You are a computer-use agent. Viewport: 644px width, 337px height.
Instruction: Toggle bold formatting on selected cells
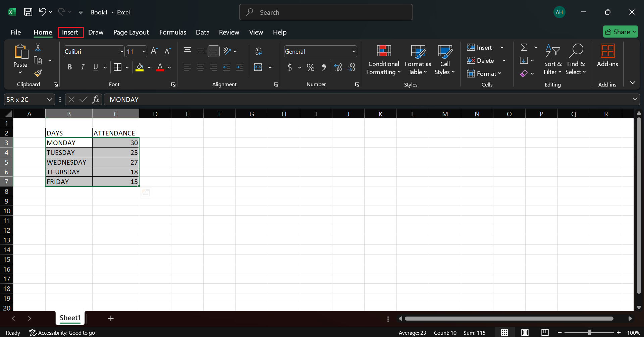[x=70, y=67]
